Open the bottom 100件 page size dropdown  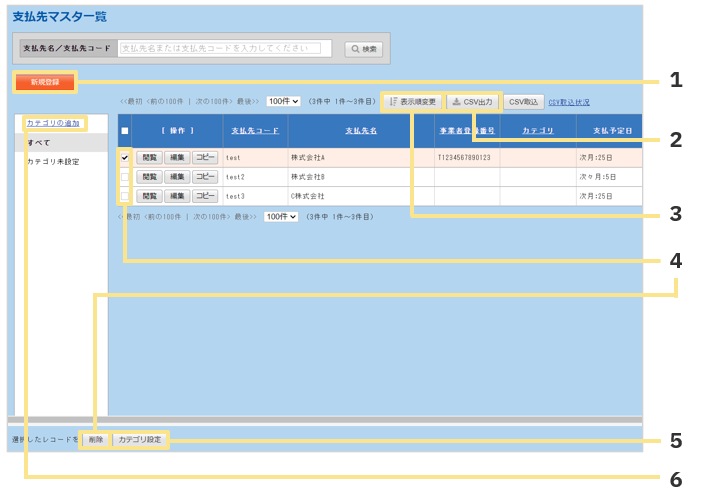[281, 217]
